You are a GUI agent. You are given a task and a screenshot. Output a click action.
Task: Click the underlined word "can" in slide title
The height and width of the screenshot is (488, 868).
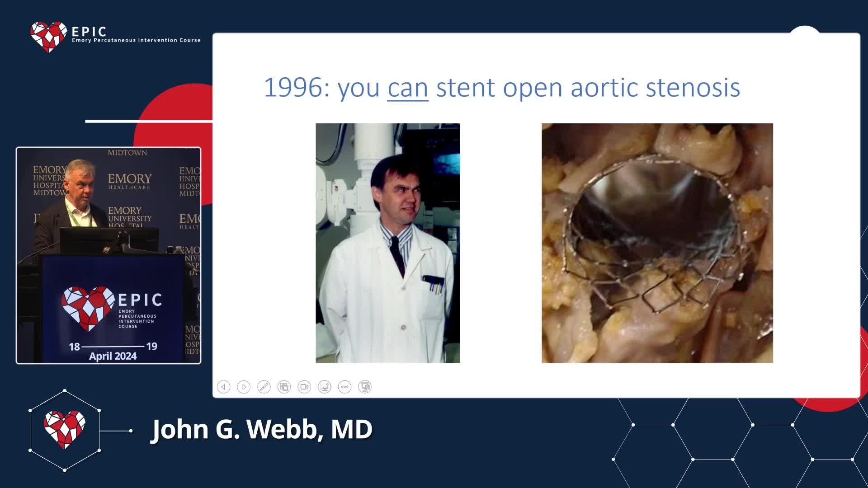point(408,88)
